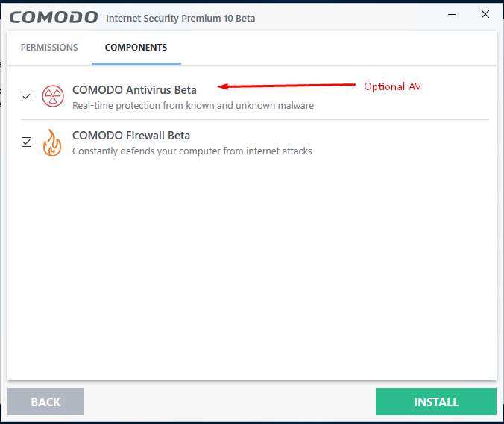This screenshot has height=424, width=504.
Task: Click the 'Internet Security Premium 10 Beta' title
Action: tap(180, 18)
